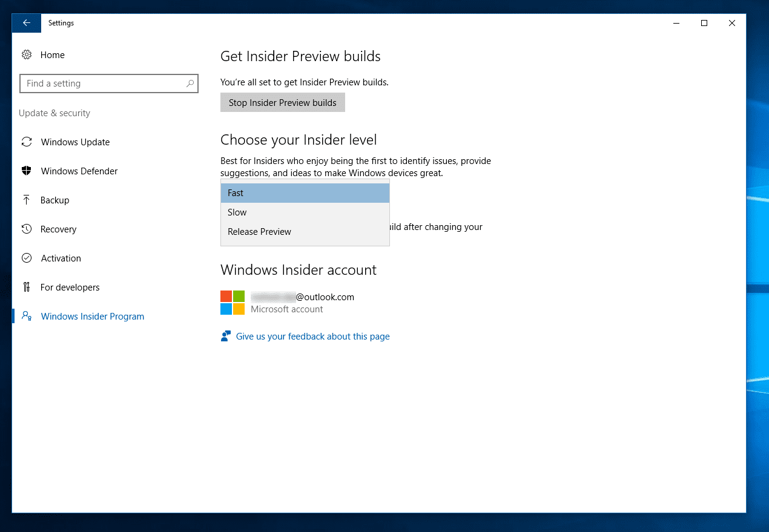
Task: Click the back arrow in title bar
Action: (26, 23)
